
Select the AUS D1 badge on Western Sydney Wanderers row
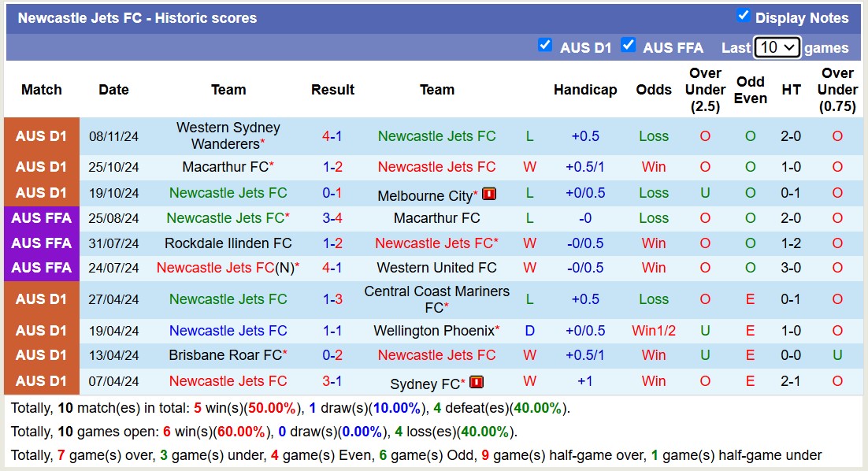pos(41,135)
